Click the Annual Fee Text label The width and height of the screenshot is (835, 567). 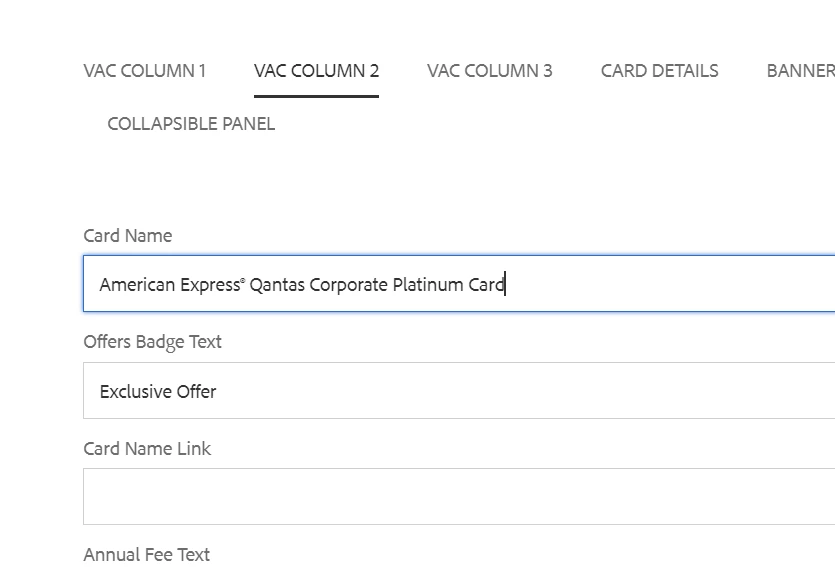pos(147,555)
